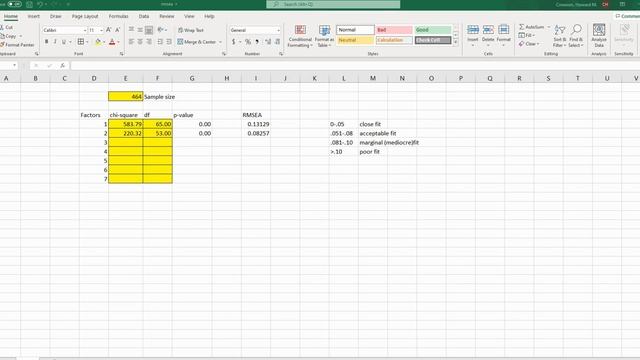
Task: Click Decrease Indent icon
Action: pos(160,42)
